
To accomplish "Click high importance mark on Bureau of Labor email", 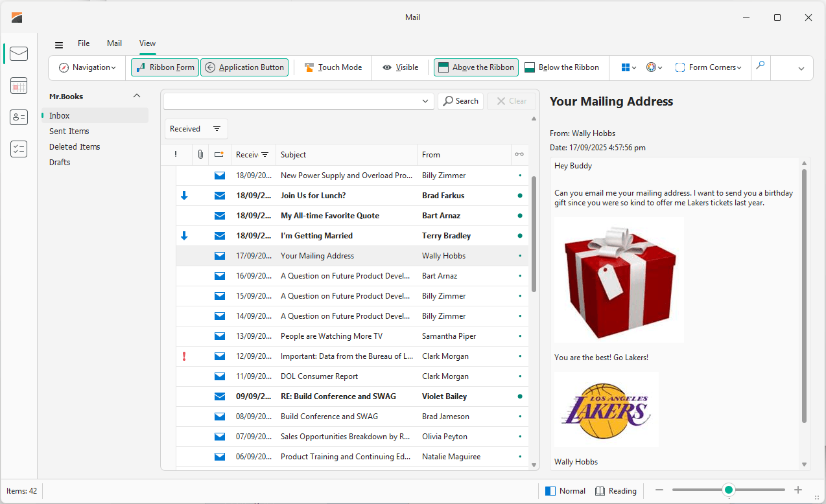I will pos(184,356).
